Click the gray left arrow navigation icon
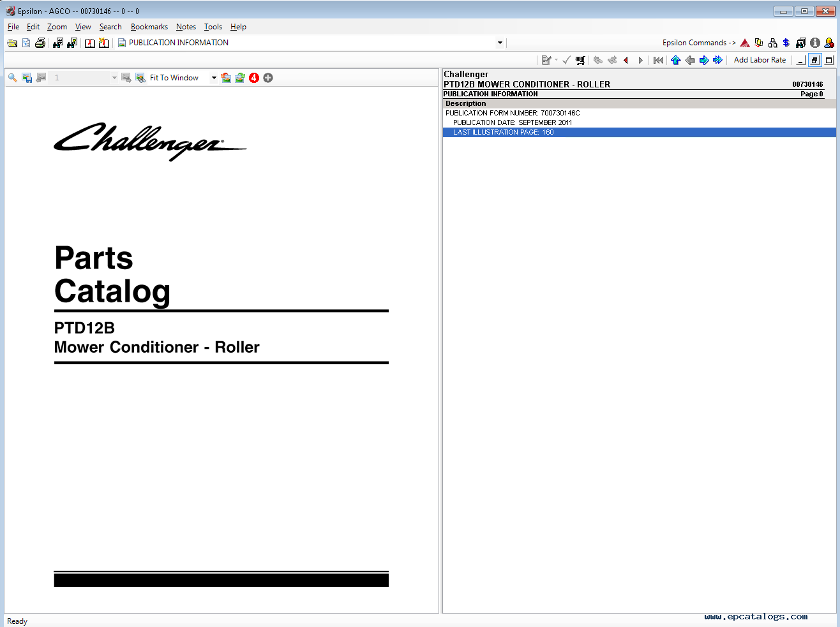The width and height of the screenshot is (840, 627). click(x=690, y=60)
